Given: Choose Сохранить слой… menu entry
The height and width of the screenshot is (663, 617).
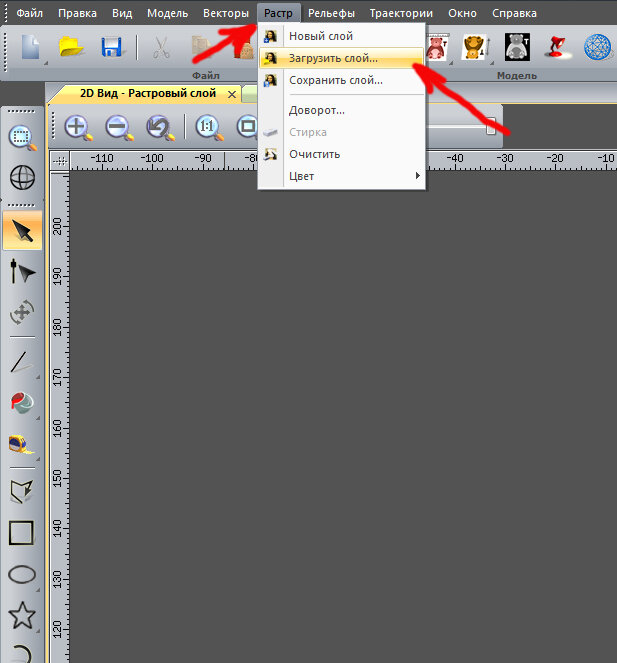Looking at the screenshot, I should [342, 80].
